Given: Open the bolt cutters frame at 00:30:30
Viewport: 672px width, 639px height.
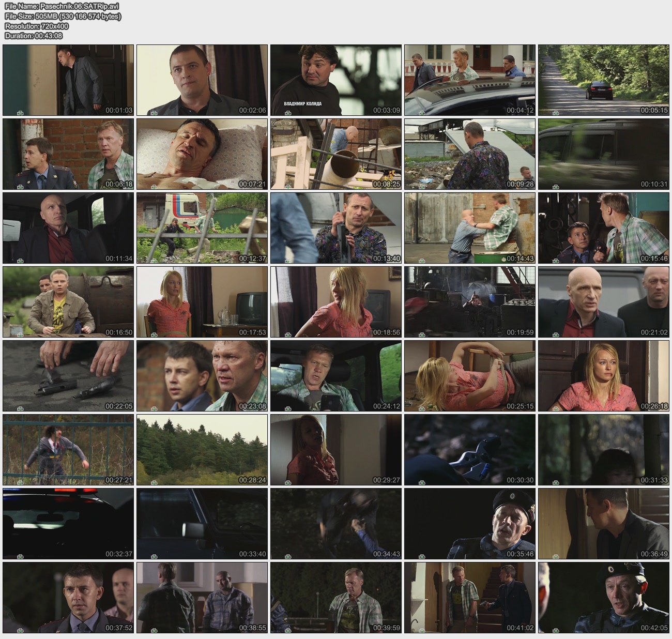Looking at the screenshot, I should [470, 450].
